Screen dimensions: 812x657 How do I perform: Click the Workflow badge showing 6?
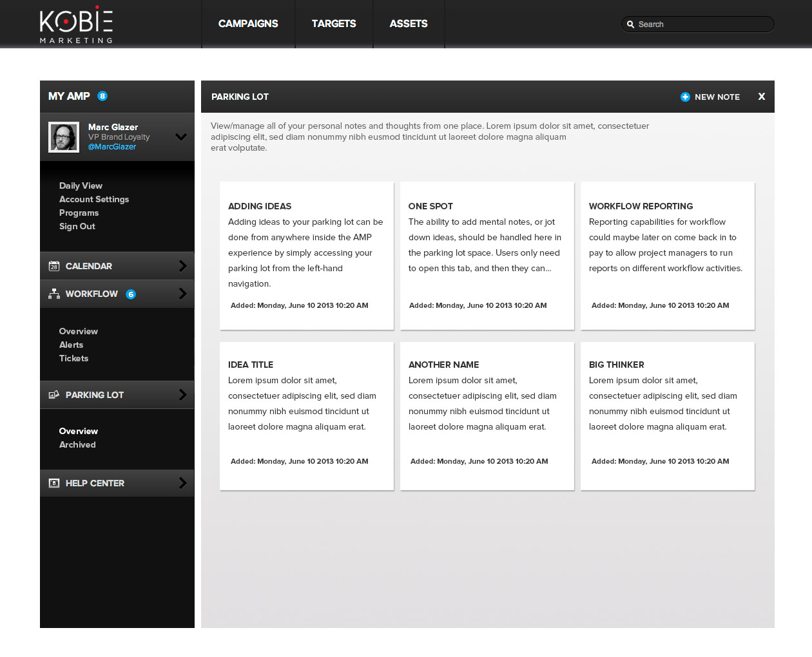(131, 294)
